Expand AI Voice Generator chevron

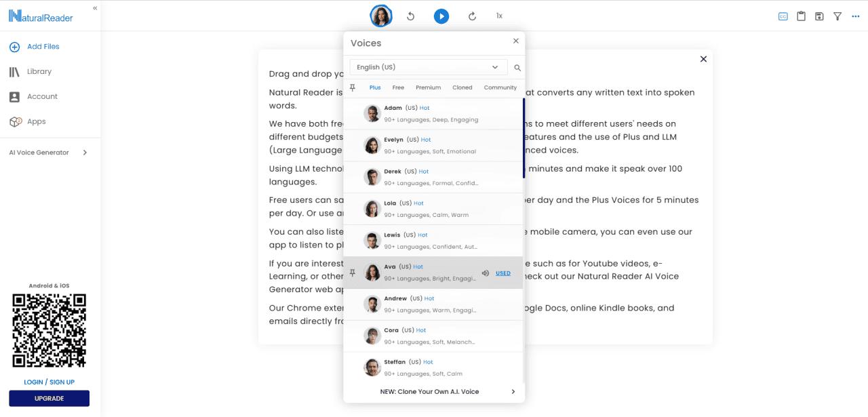[85, 153]
